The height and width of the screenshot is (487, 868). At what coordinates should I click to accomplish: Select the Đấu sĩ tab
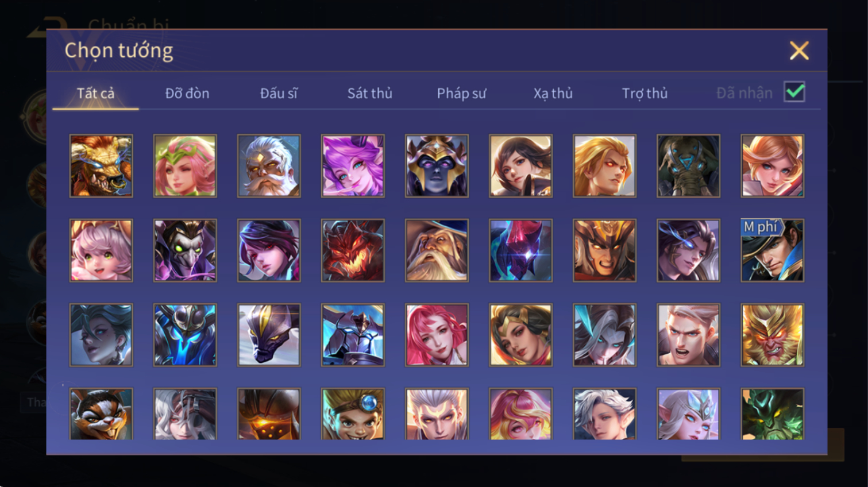[x=279, y=93]
